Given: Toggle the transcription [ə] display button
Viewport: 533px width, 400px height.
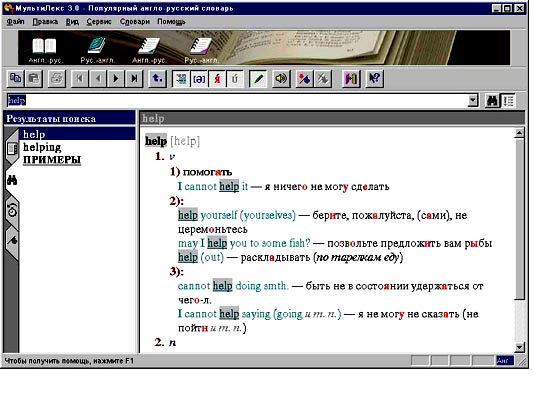Looking at the screenshot, I should pos(199,79).
